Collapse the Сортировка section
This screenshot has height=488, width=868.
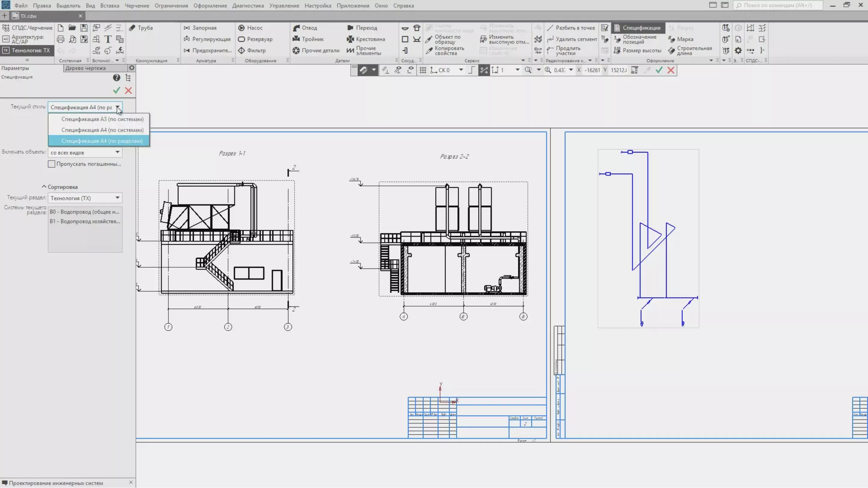tap(44, 187)
